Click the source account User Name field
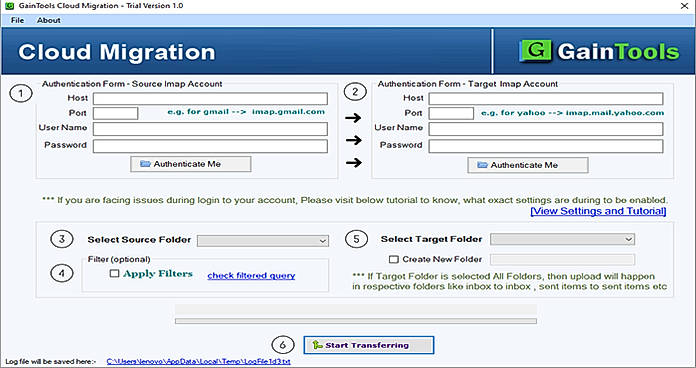Viewport: 696px width, 368px height. (210, 129)
